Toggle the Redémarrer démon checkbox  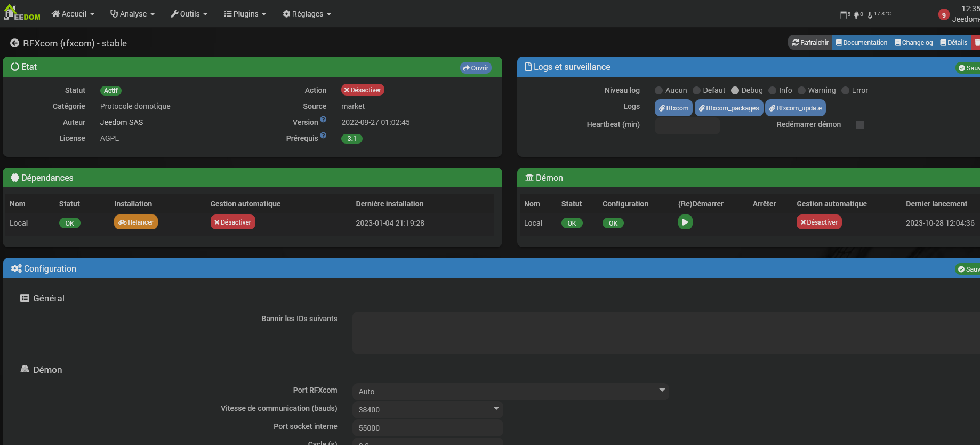point(859,125)
